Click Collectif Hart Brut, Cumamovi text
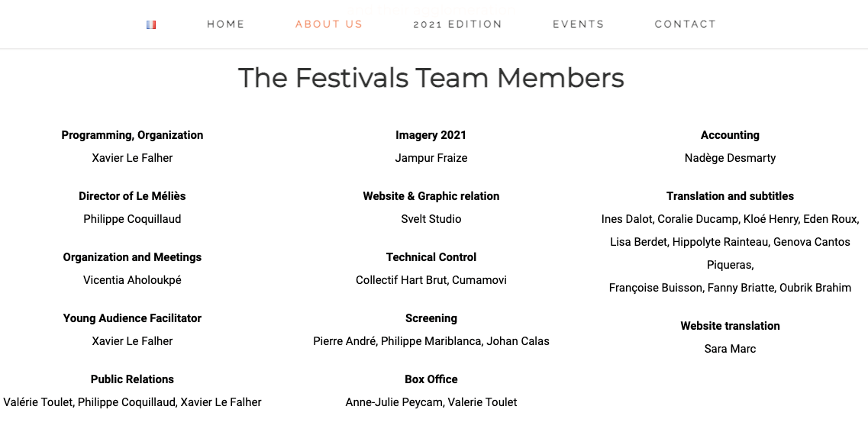The image size is (868, 445). click(431, 280)
